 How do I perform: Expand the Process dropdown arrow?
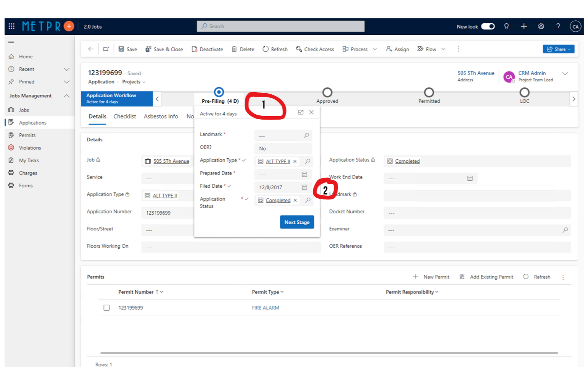click(375, 49)
